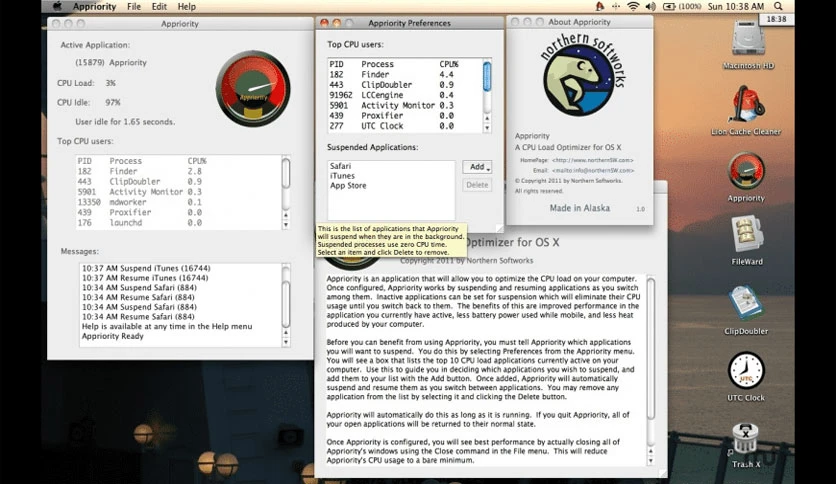Open the Edit menu
This screenshot has height=484, width=836.
click(x=159, y=6)
